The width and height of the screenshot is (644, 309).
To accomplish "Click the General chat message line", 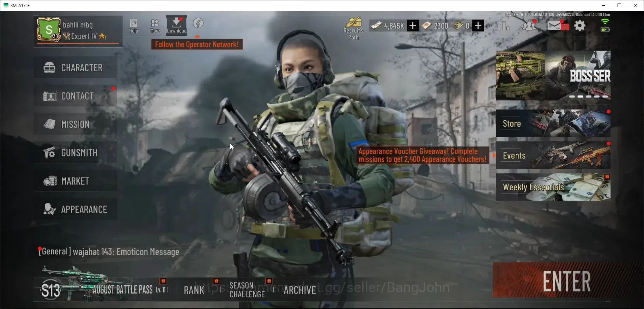I will (x=109, y=251).
